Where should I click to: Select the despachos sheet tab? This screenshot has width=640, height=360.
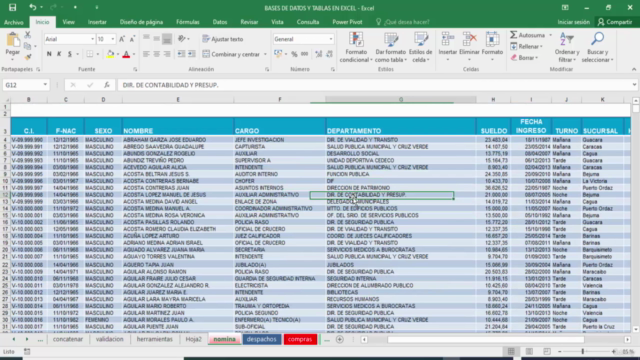262,339
